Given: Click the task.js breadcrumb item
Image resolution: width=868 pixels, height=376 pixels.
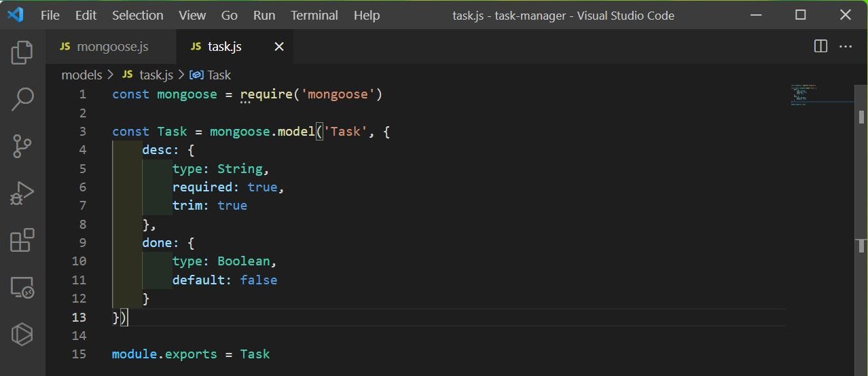Looking at the screenshot, I should pyautogui.click(x=147, y=75).
